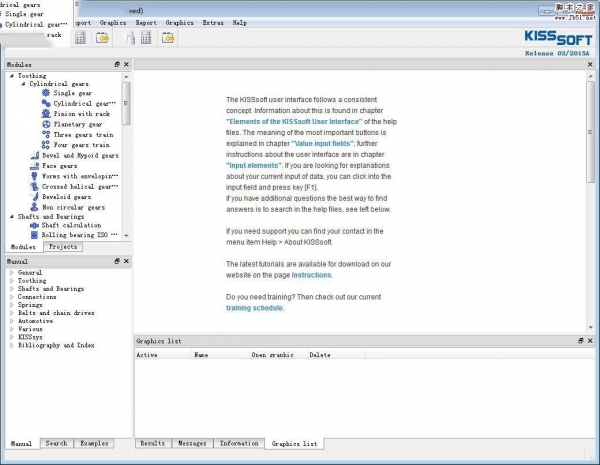Image resolution: width=600 pixels, height=465 pixels.
Task: Open the Extras menu
Action: [x=213, y=23]
